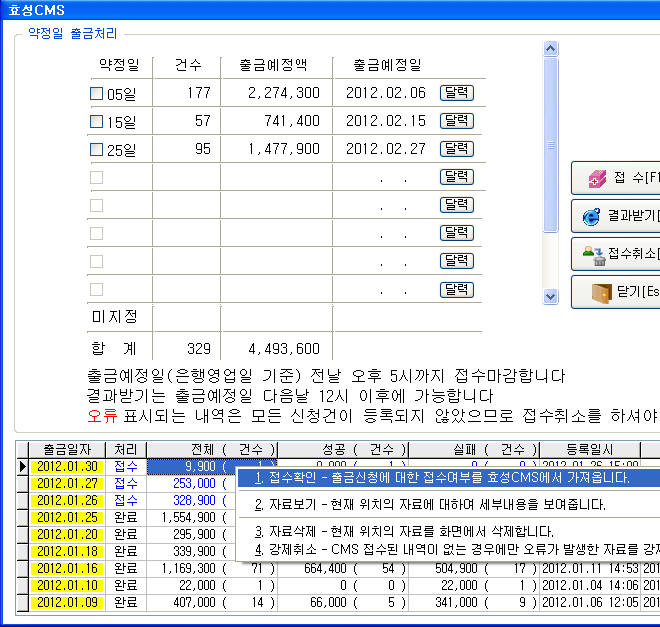
Task: Click the 등록일시 column header
Action: (590, 450)
